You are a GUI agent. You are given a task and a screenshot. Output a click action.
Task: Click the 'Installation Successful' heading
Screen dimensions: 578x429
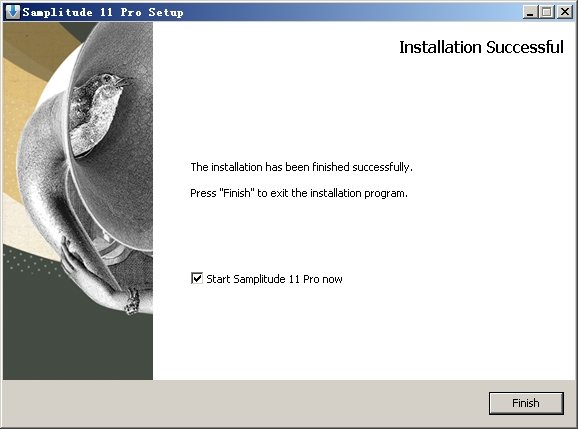pyautogui.click(x=481, y=47)
